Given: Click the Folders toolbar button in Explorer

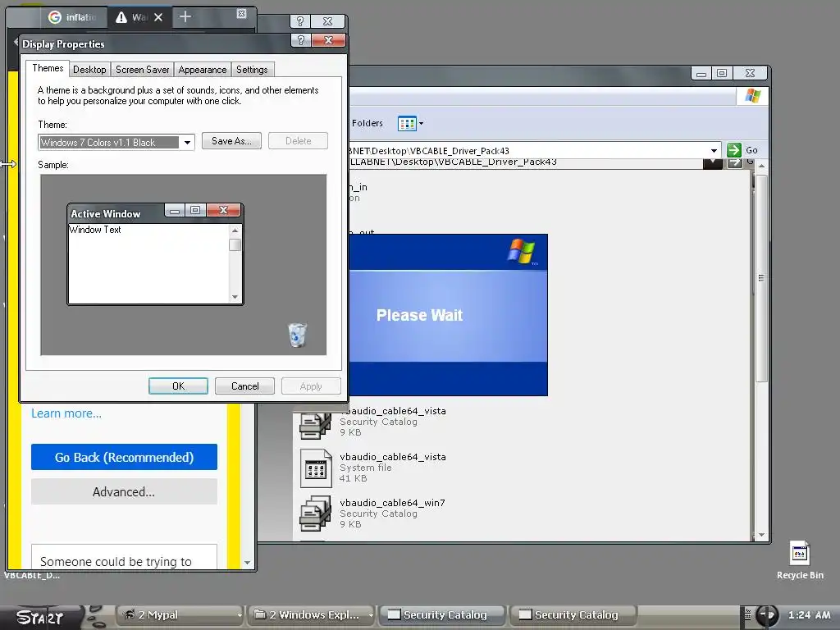Looking at the screenshot, I should tap(367, 123).
